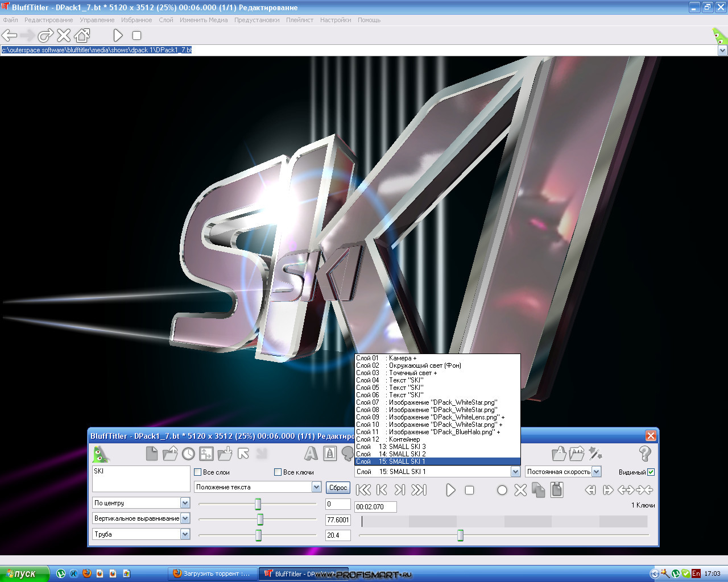Open the 'Постоянная скорость' dropdown

tap(596, 472)
